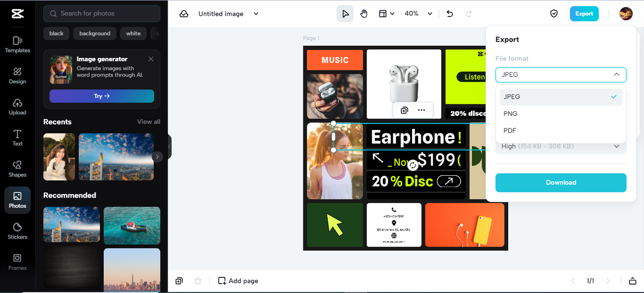Undo the last action
644x293 pixels.
click(x=450, y=14)
